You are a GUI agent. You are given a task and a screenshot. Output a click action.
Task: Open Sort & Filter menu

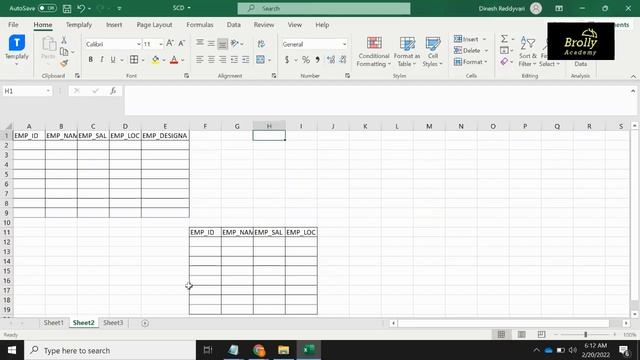point(527,51)
